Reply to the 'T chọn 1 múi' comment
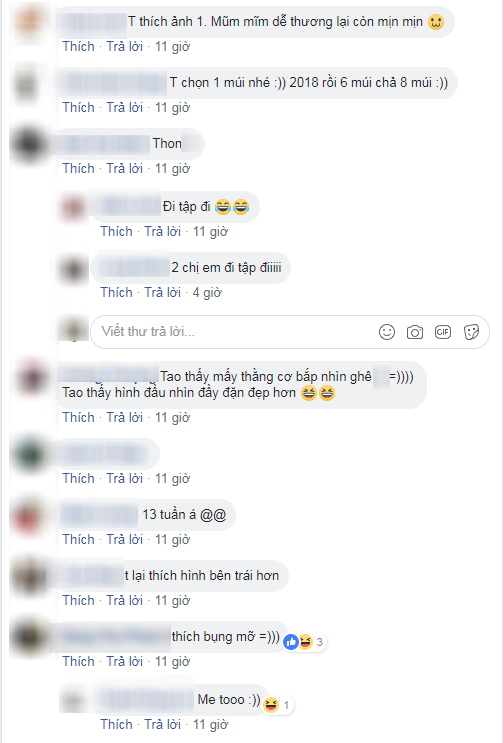 point(125,108)
